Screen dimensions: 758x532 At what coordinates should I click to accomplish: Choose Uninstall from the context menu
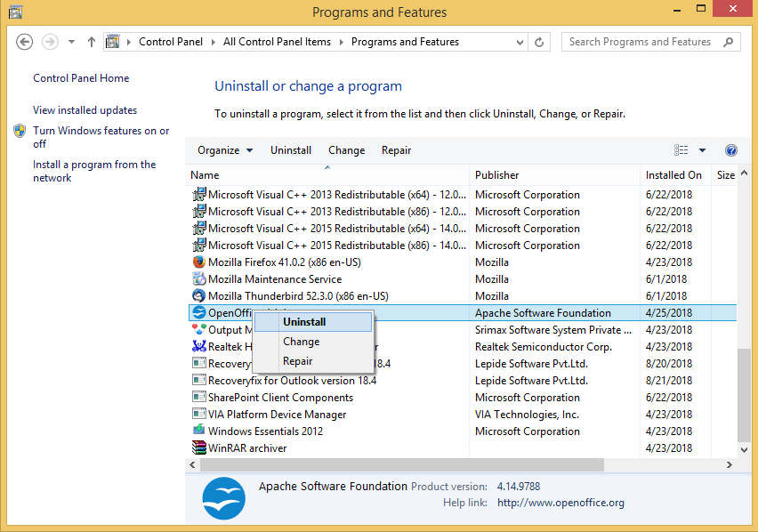tap(313, 322)
